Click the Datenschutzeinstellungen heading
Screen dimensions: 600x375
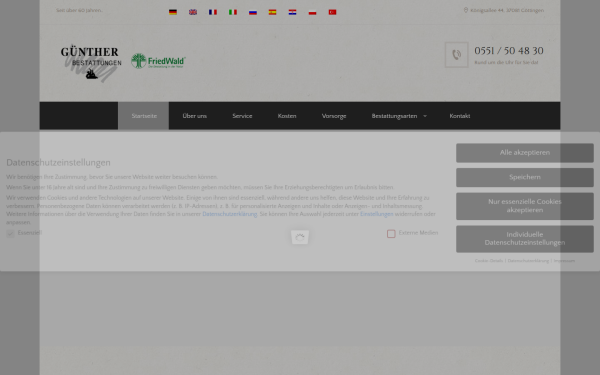(x=58, y=163)
